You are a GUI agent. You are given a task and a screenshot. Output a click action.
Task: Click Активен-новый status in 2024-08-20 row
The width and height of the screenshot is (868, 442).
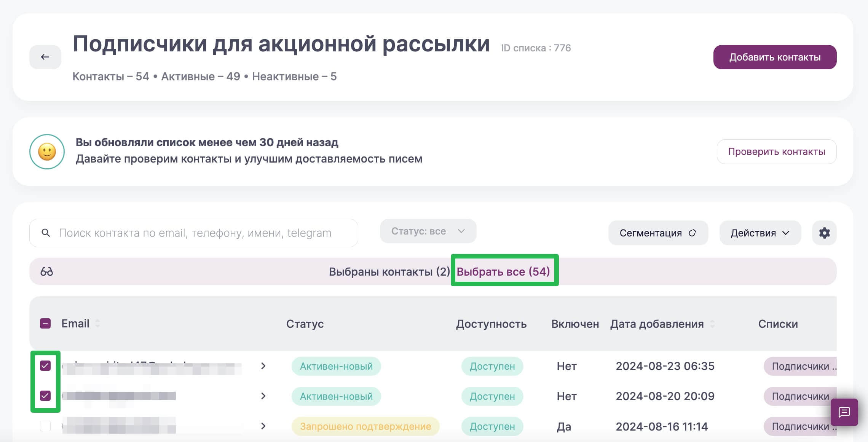336,396
